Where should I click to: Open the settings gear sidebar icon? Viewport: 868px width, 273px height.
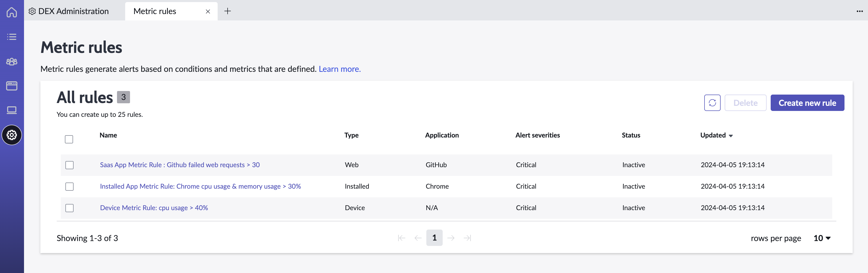point(12,135)
